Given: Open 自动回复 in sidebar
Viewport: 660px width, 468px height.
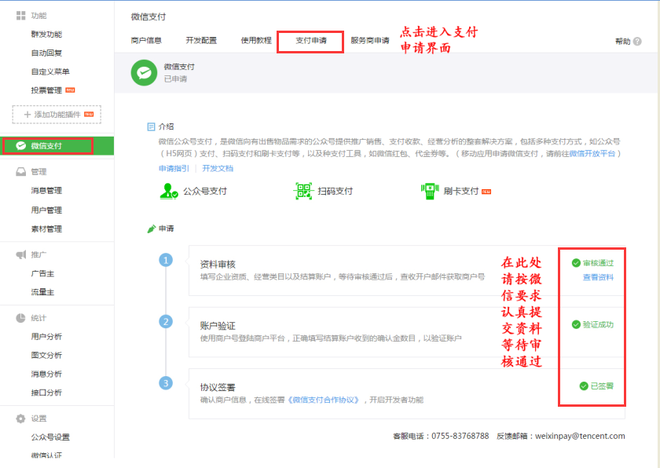Looking at the screenshot, I should coord(46,53).
